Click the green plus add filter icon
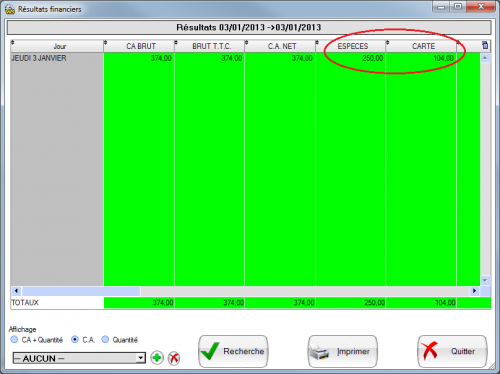The image size is (500, 374). pyautogui.click(x=157, y=358)
